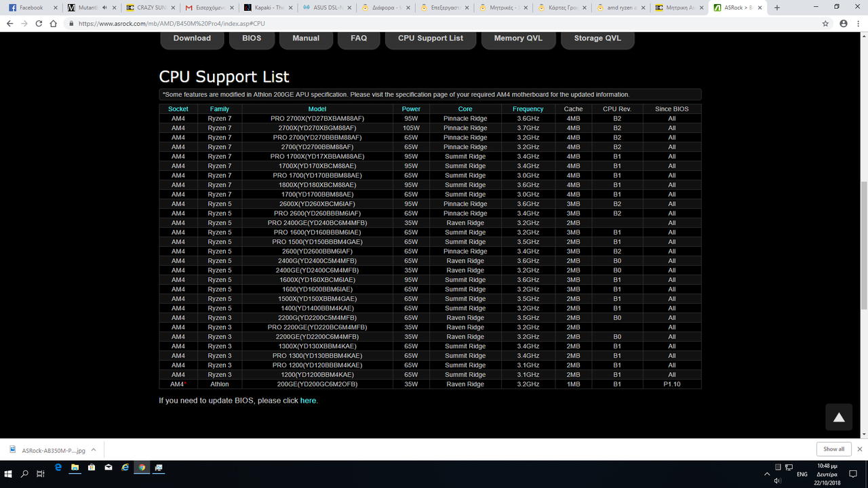The width and height of the screenshot is (868, 488).
Task: Click the 'here' BIOS update link
Action: [x=308, y=401]
